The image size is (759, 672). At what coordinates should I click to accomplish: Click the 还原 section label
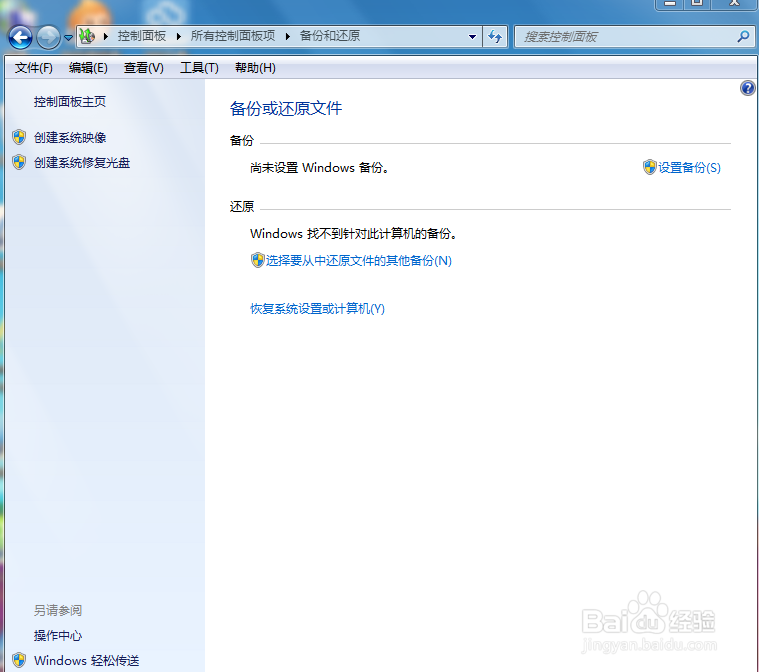[242, 207]
